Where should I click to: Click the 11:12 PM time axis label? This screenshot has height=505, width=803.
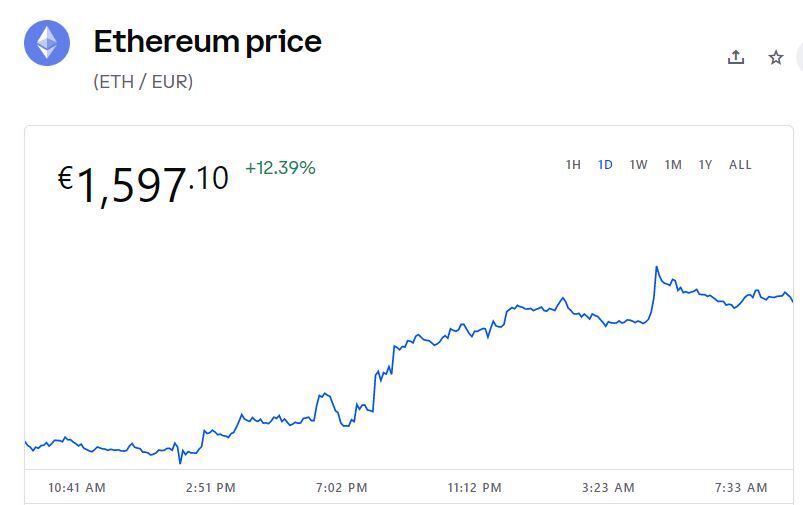click(474, 488)
